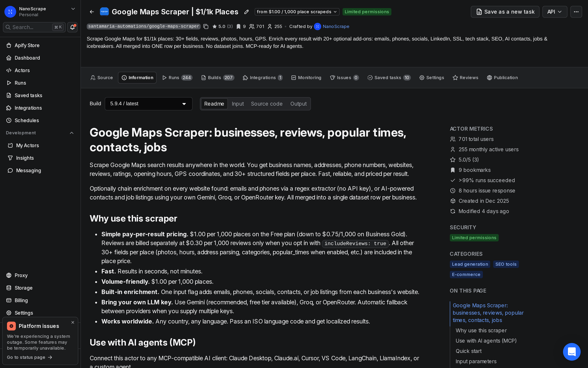Switch to the Builds tab
This screenshot has width=588, height=368.
[x=218, y=78]
